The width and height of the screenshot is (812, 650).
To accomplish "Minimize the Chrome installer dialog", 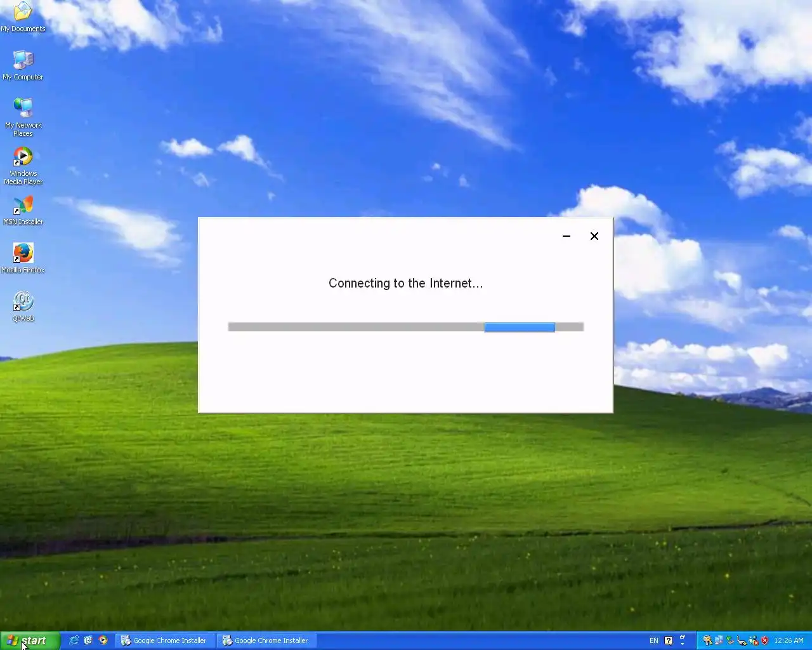I will pyautogui.click(x=566, y=236).
